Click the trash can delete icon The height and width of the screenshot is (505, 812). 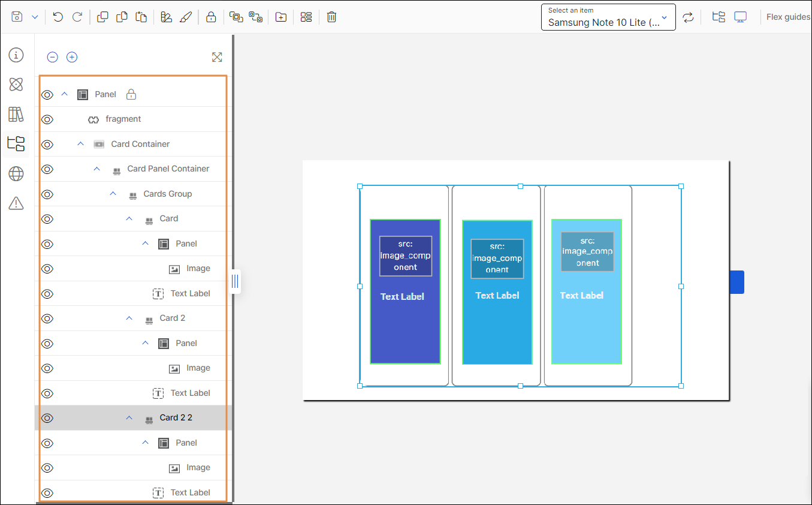(331, 17)
